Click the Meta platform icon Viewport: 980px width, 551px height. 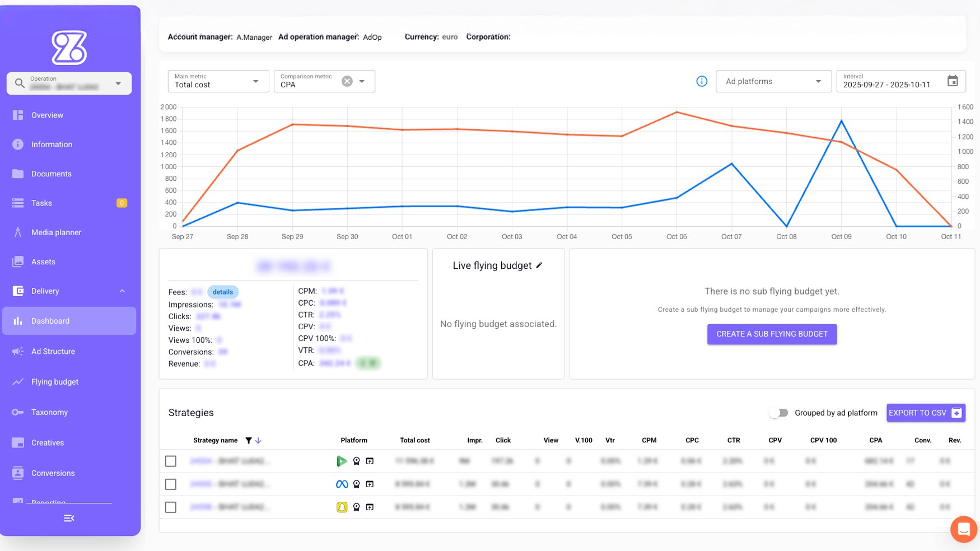342,484
